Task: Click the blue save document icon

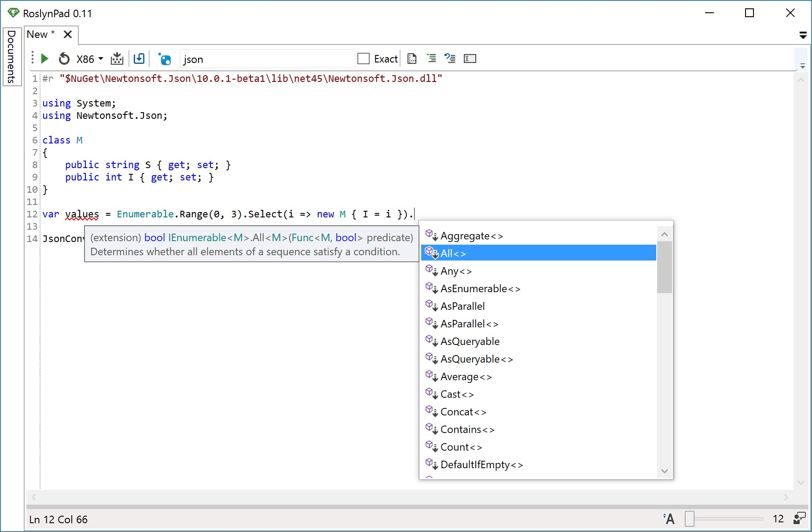Action: pos(139,59)
